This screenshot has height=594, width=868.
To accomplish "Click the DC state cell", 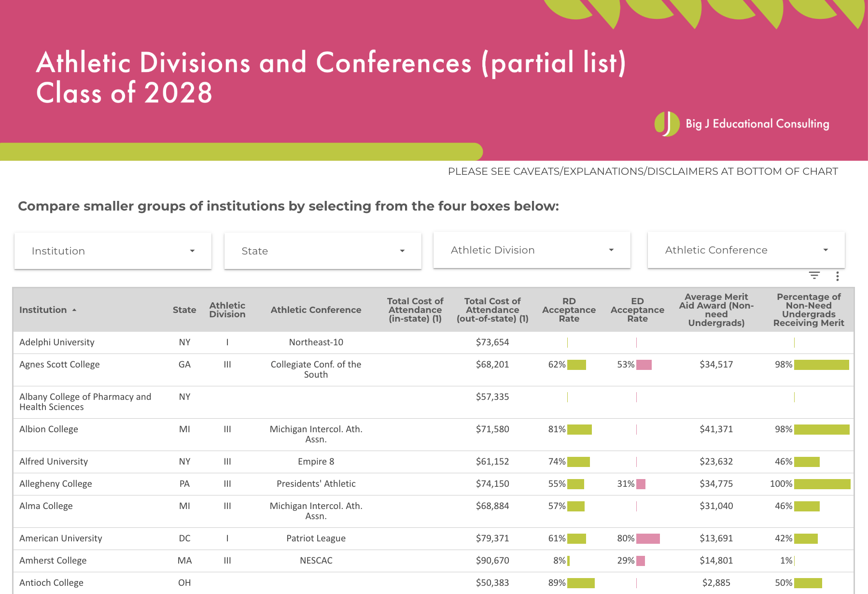I will point(184,538).
